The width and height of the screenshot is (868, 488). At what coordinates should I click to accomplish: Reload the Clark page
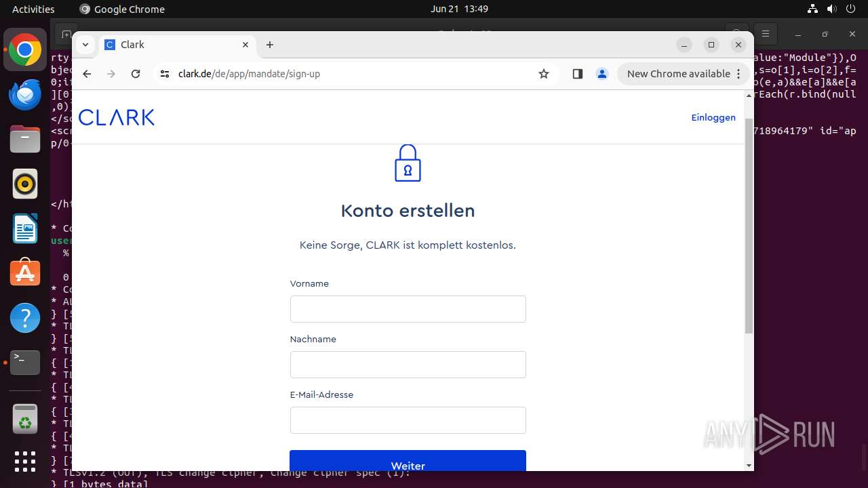tap(136, 74)
